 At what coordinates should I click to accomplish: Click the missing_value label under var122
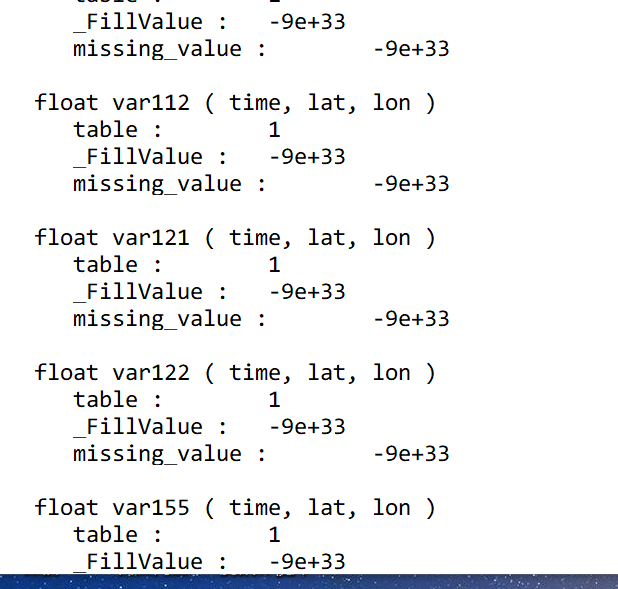(157, 454)
